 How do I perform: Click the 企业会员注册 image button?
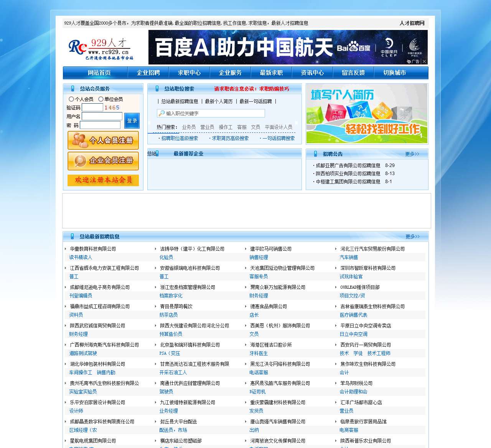pos(103,161)
